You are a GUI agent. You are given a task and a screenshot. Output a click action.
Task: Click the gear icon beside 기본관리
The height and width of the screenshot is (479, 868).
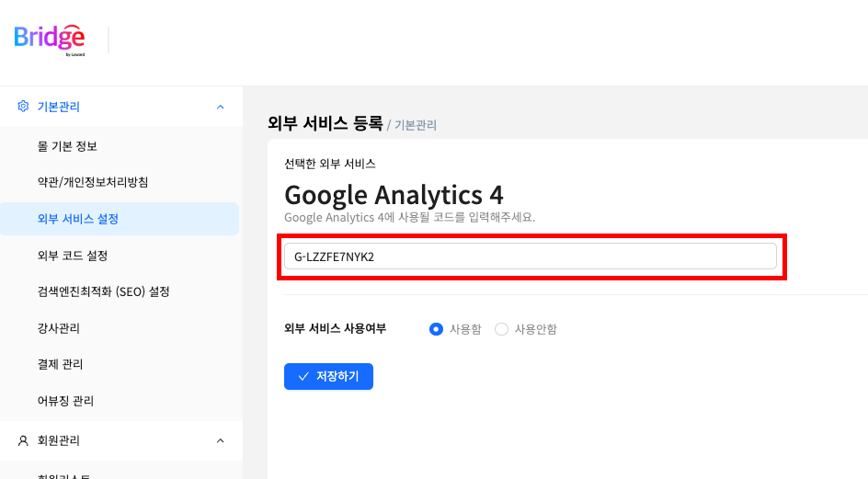point(23,107)
